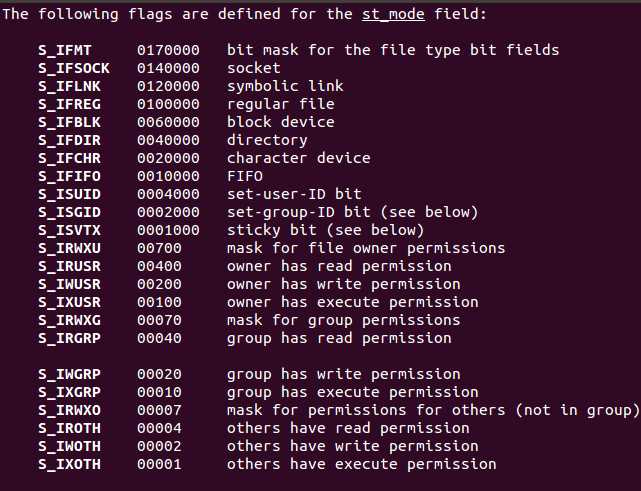Screen dimensions: 641x491
Task: Click the S_IRWXO flag name
Action: (69, 410)
